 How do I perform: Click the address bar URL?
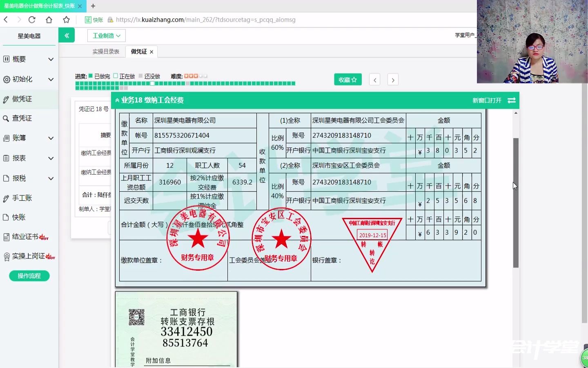point(205,20)
